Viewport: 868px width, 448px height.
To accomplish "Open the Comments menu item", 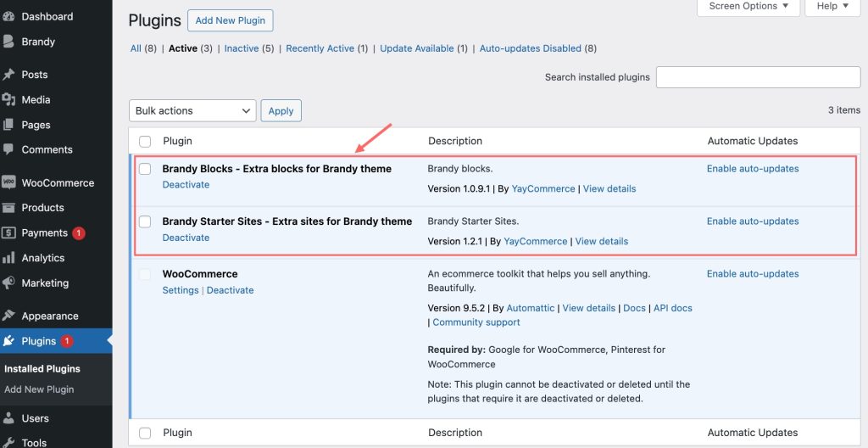I will (47, 149).
